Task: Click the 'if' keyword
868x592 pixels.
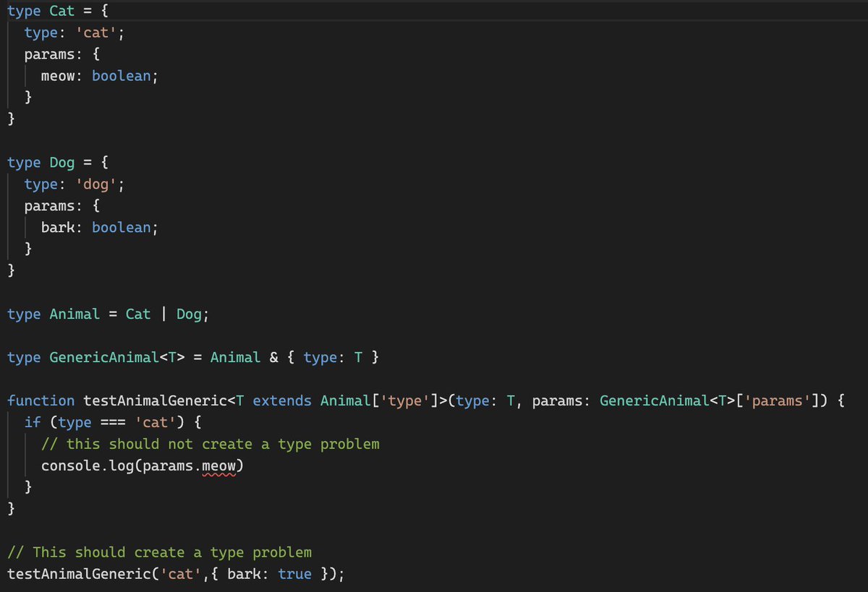Action: point(33,422)
